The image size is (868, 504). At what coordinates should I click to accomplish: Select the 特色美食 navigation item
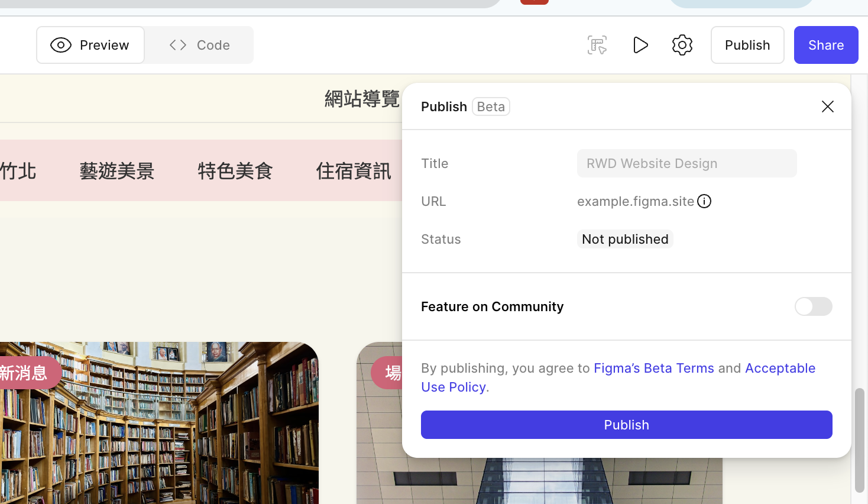235,171
